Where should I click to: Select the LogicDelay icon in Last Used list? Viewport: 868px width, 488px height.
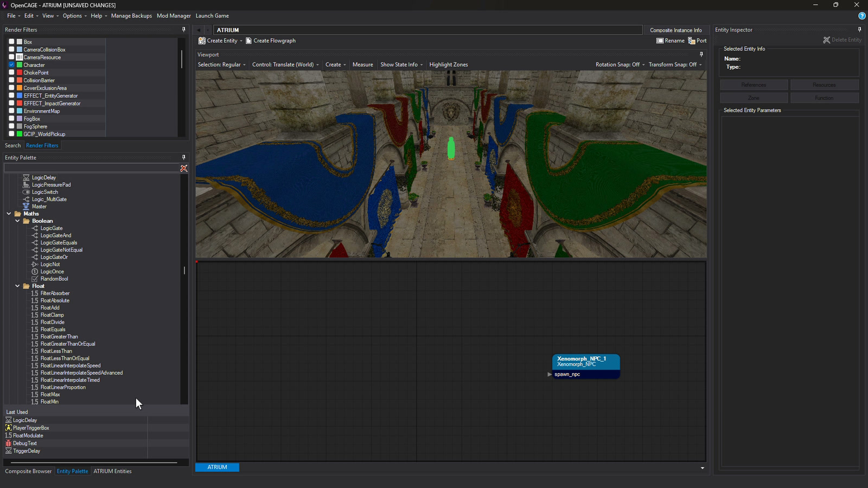[x=9, y=420]
